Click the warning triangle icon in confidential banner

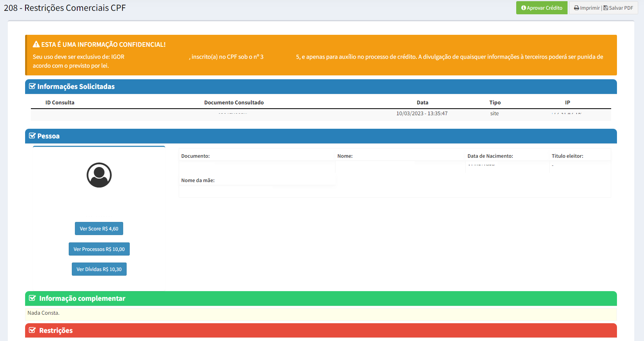[x=36, y=44]
